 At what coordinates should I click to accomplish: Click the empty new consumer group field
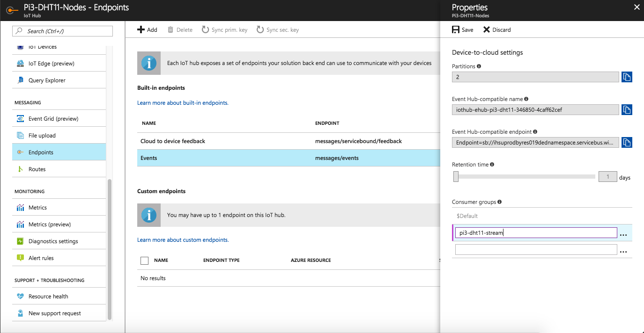click(x=536, y=250)
